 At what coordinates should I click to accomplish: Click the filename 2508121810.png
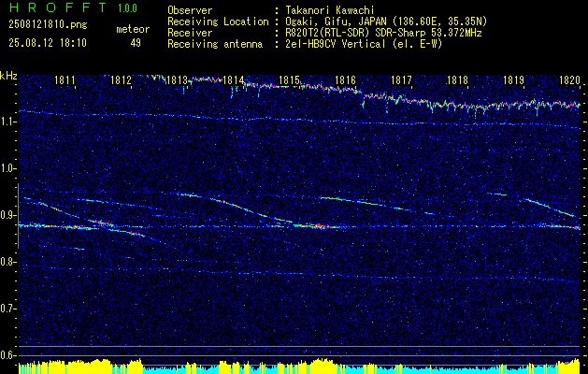(x=48, y=24)
